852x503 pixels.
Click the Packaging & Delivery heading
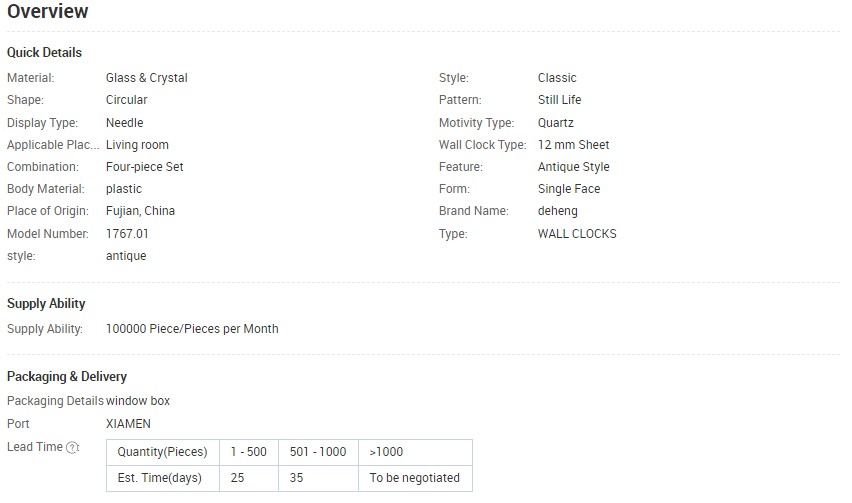[66, 376]
